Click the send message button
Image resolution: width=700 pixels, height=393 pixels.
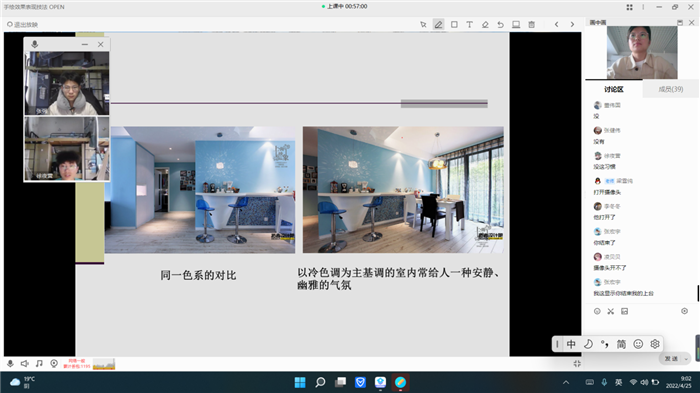pos(671,359)
